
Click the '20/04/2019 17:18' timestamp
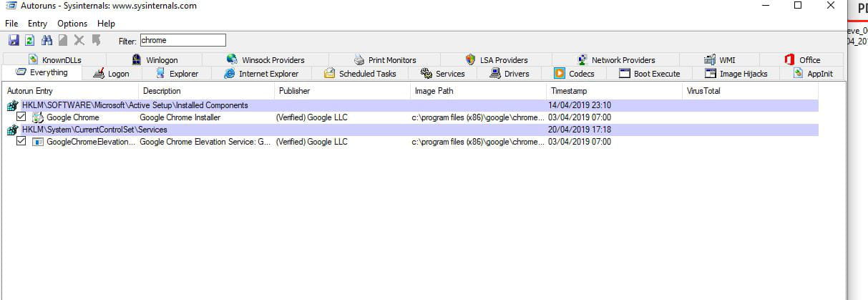click(x=580, y=130)
